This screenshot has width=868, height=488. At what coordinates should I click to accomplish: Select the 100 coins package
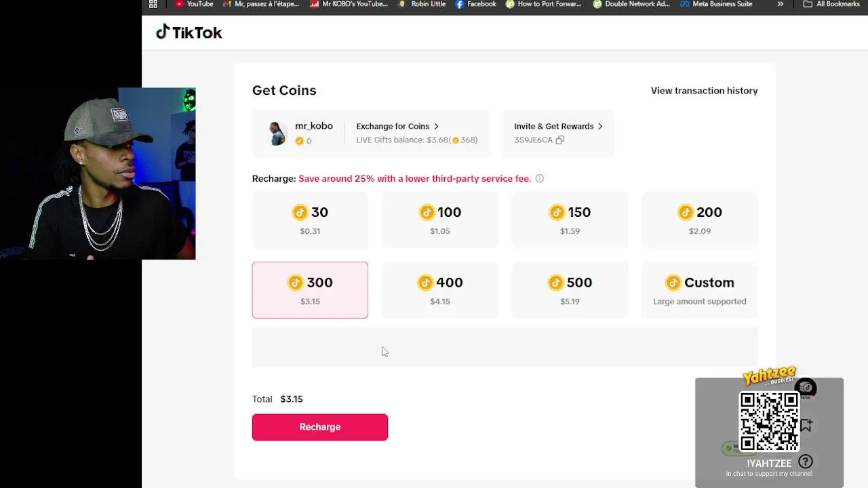(x=440, y=220)
